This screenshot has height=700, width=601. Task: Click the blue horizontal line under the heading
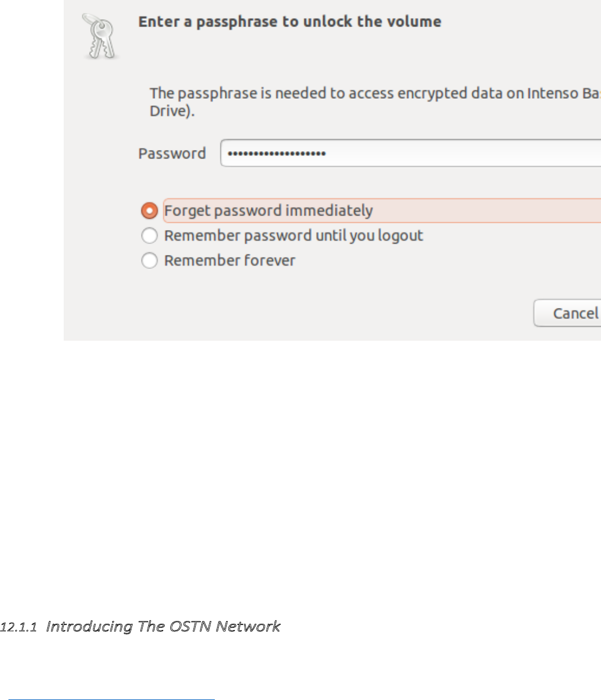click(112, 699)
